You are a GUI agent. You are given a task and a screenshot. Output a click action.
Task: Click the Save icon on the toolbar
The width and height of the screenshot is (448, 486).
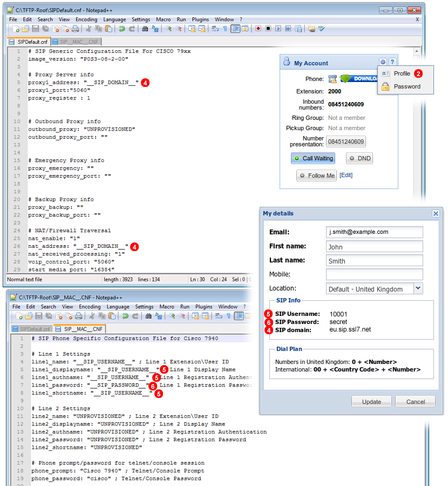(x=35, y=30)
